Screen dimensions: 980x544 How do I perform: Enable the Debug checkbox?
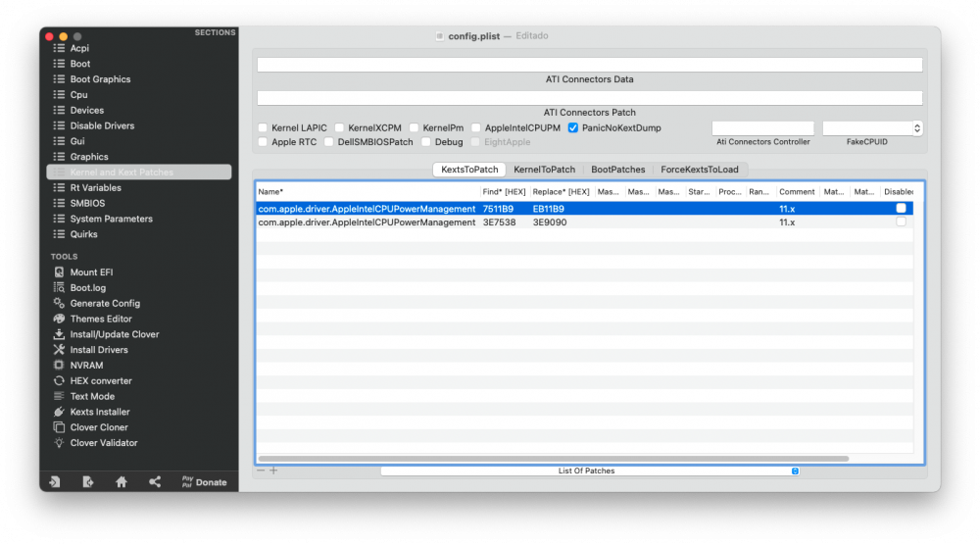426,142
